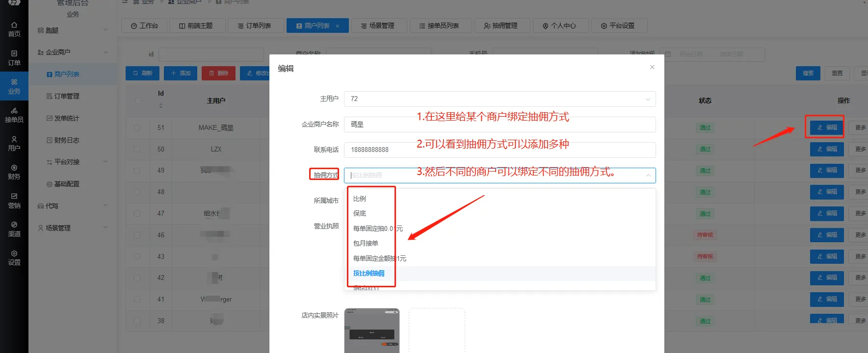Toggle the select-all checkbox in table header
Screen dimensions: 868x353
click(x=138, y=101)
